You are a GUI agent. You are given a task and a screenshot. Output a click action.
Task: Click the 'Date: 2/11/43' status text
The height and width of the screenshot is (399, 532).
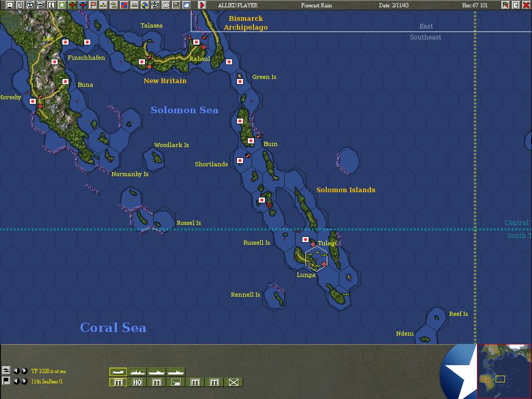pos(394,5)
